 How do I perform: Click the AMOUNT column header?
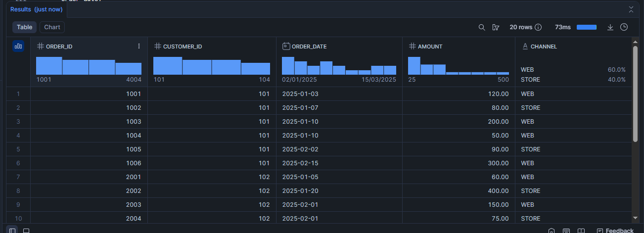tap(430, 47)
